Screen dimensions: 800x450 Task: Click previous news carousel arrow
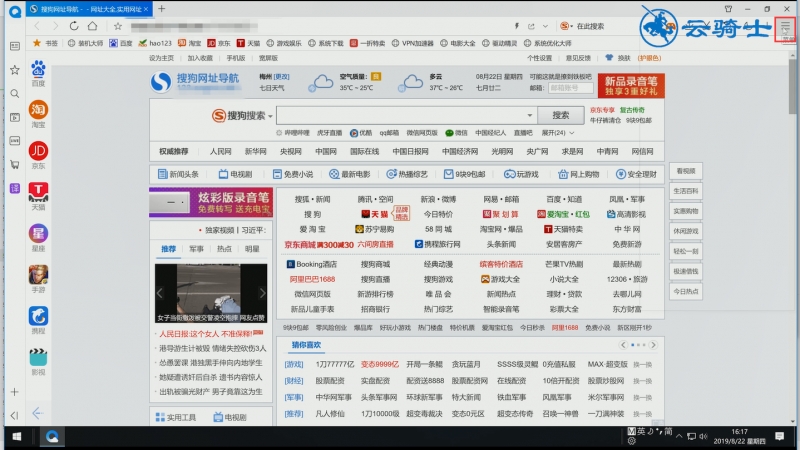160,293
